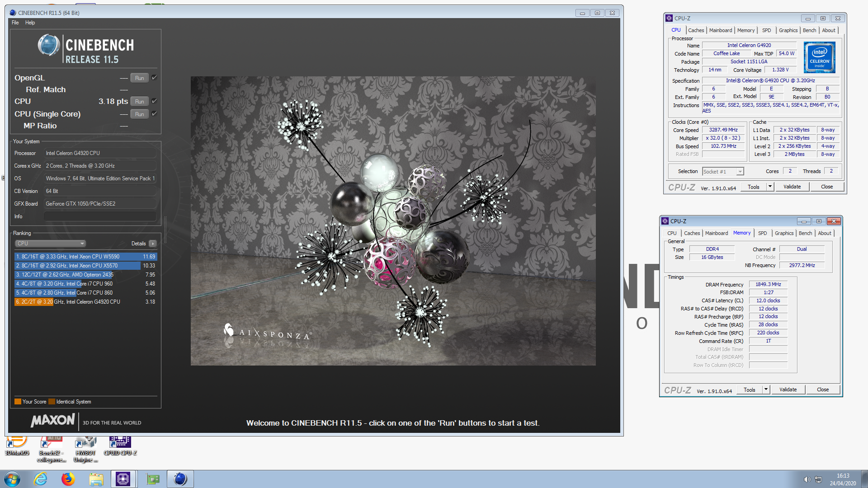Viewport: 868px width, 488px height.
Task: Select ranking row Core i7 CPU 960
Action: pyautogui.click(x=85, y=284)
